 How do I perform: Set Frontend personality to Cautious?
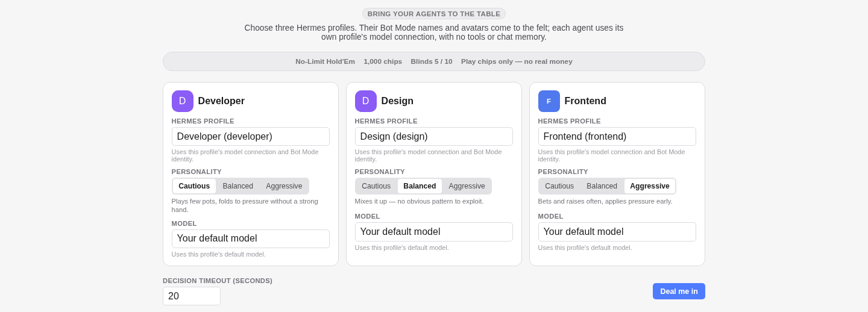[x=559, y=186]
